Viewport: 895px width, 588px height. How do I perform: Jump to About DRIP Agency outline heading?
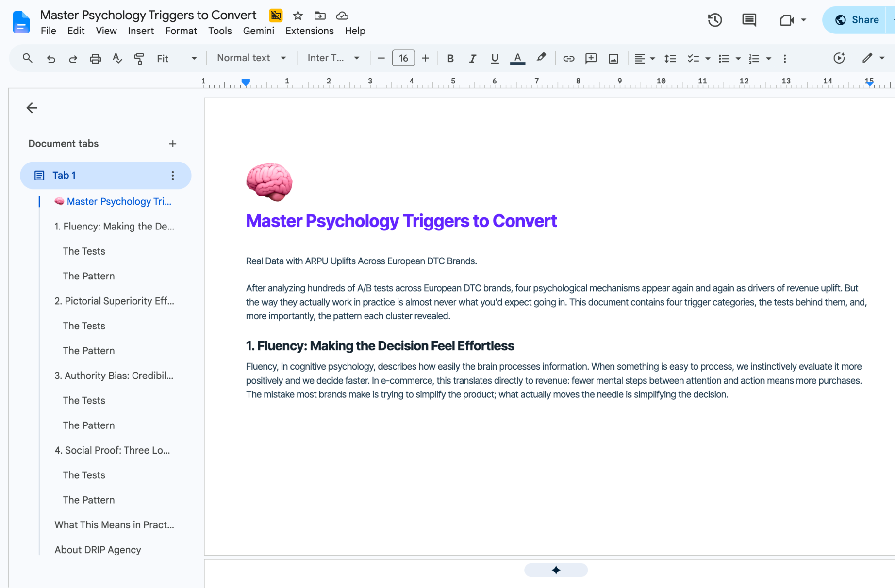(x=98, y=550)
